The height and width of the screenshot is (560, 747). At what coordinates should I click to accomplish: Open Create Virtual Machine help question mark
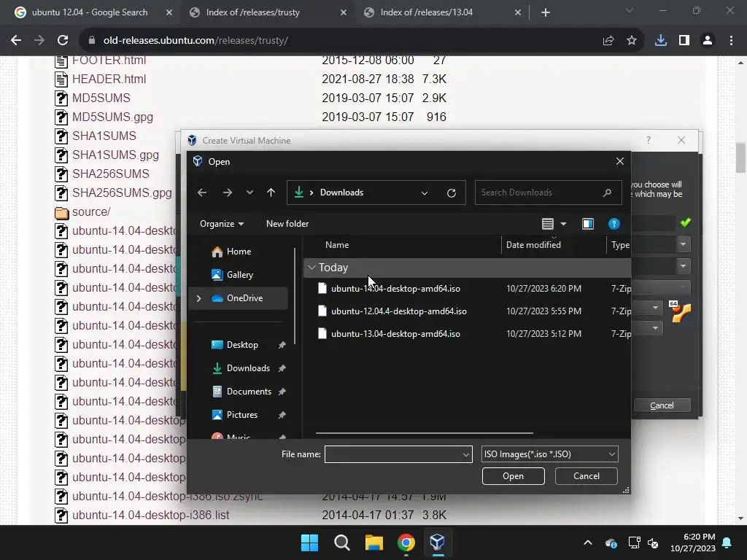coord(648,140)
